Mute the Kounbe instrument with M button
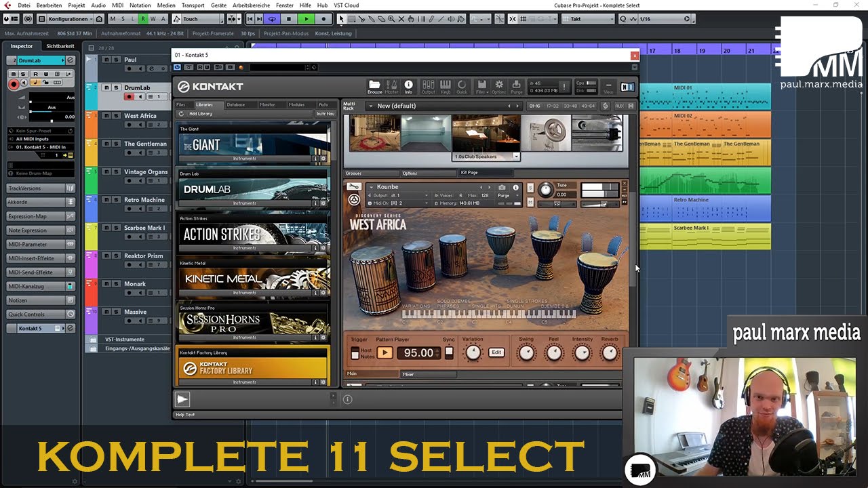The width and height of the screenshot is (868, 488). point(530,201)
